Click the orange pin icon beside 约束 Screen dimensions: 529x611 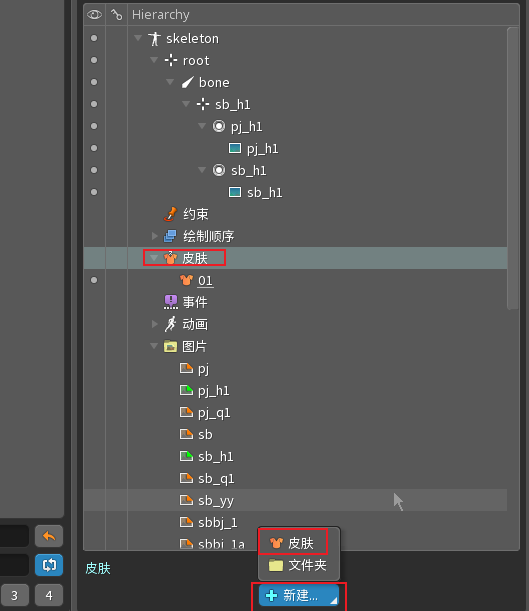[x=171, y=214]
